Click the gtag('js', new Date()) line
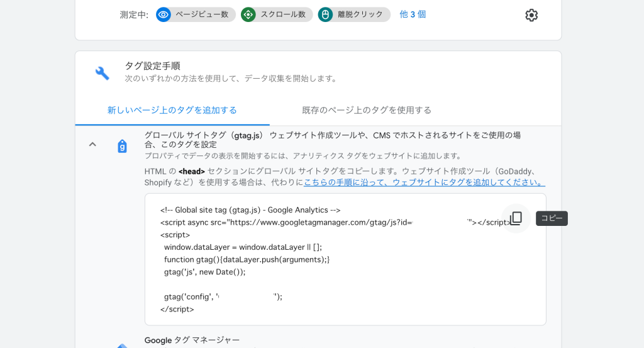 pos(204,272)
